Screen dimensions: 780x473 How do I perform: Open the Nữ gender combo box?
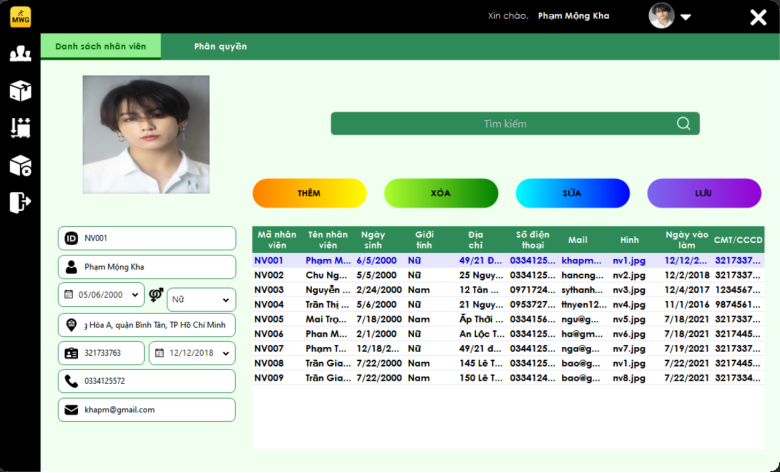(201, 300)
